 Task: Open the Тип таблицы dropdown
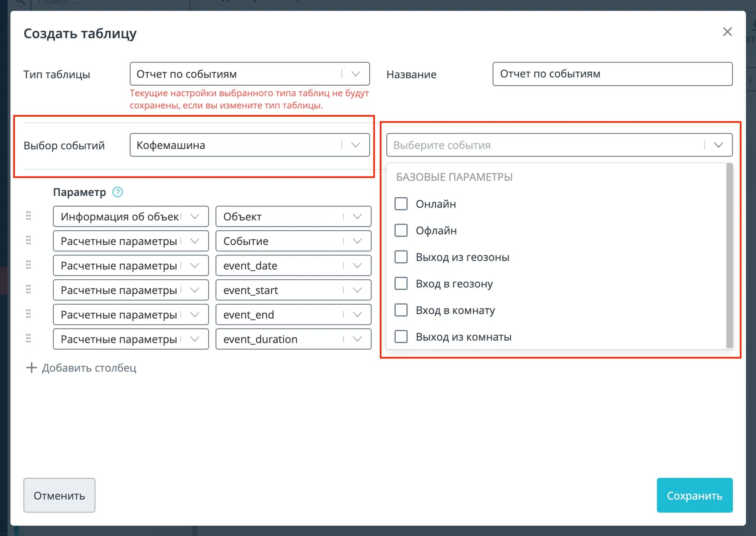pyautogui.click(x=249, y=74)
